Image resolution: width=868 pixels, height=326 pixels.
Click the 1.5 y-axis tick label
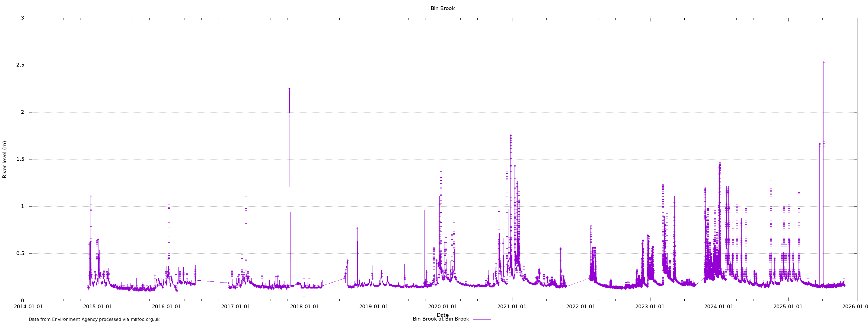coord(20,159)
